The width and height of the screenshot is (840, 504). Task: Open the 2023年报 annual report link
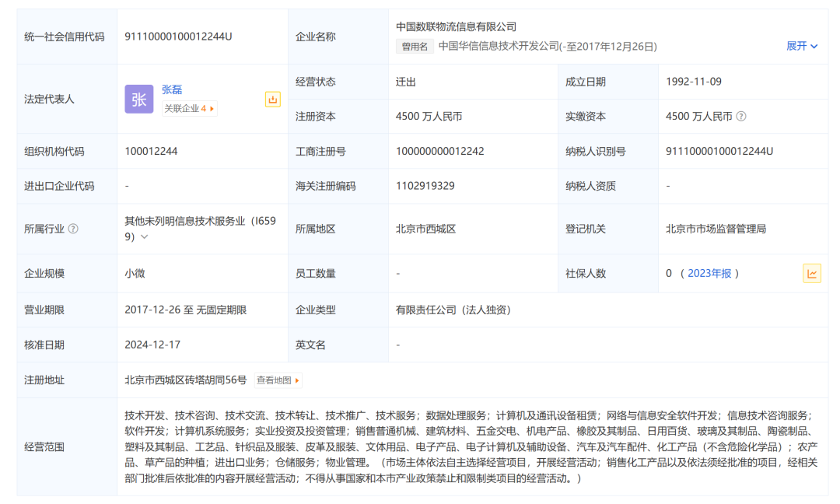(x=709, y=273)
